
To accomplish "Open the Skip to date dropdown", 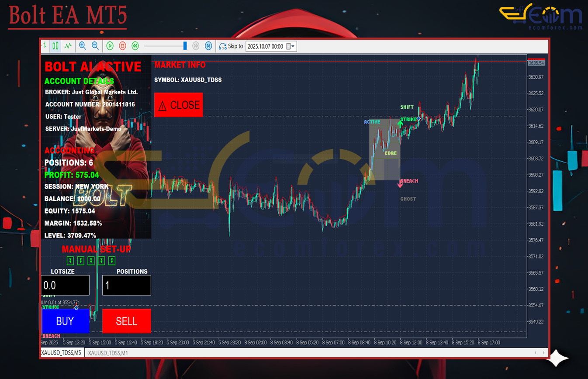I will 293,46.
